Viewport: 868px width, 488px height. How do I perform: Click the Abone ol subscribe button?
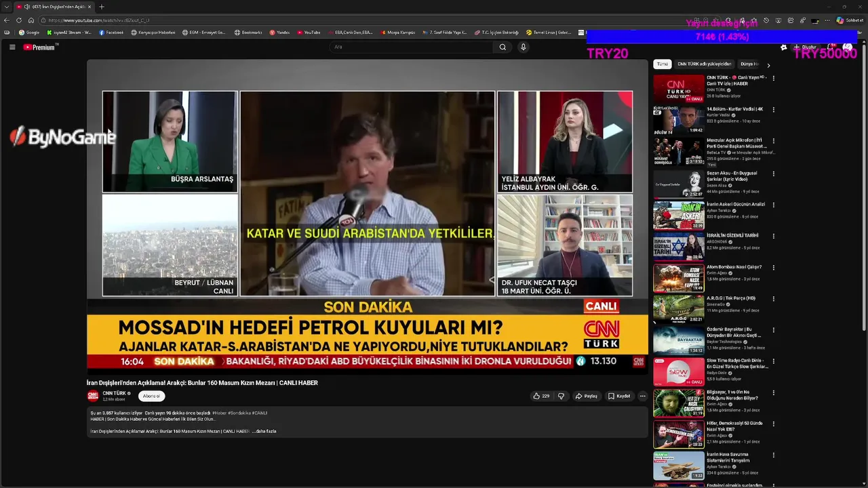coord(151,396)
